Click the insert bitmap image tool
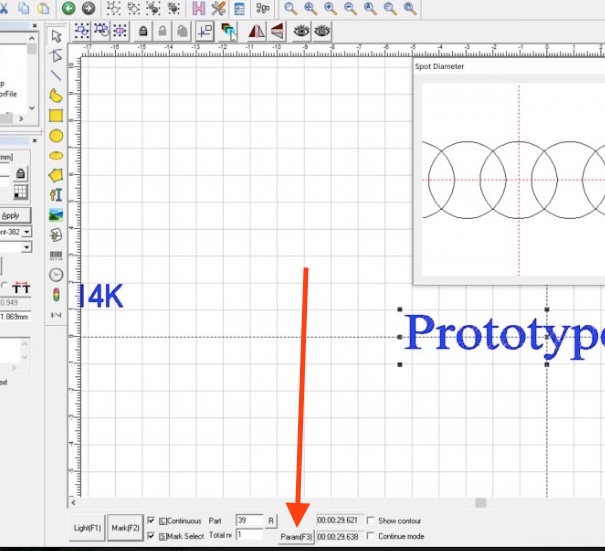The width and height of the screenshot is (605, 551). (57, 214)
